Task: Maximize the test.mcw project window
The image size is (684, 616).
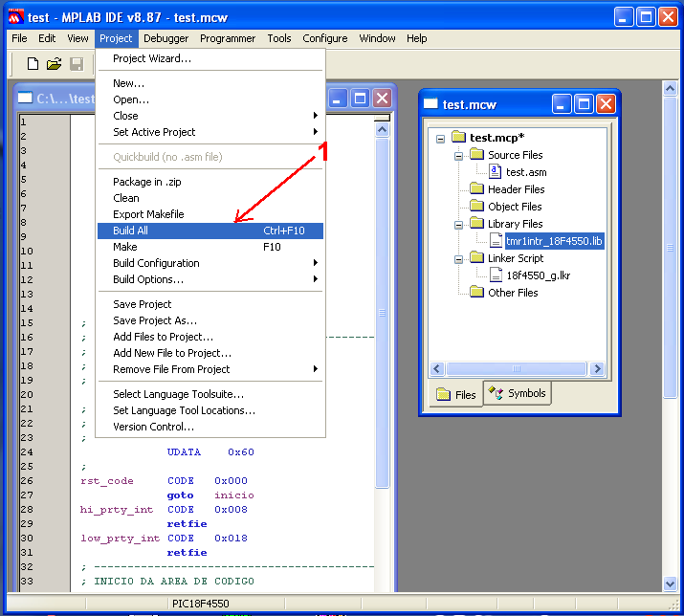Action: (584, 104)
